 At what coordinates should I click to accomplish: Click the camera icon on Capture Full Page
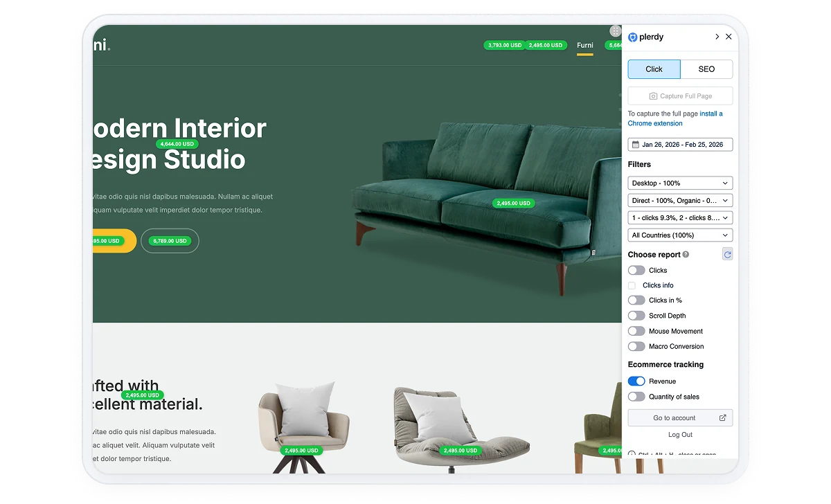653,96
